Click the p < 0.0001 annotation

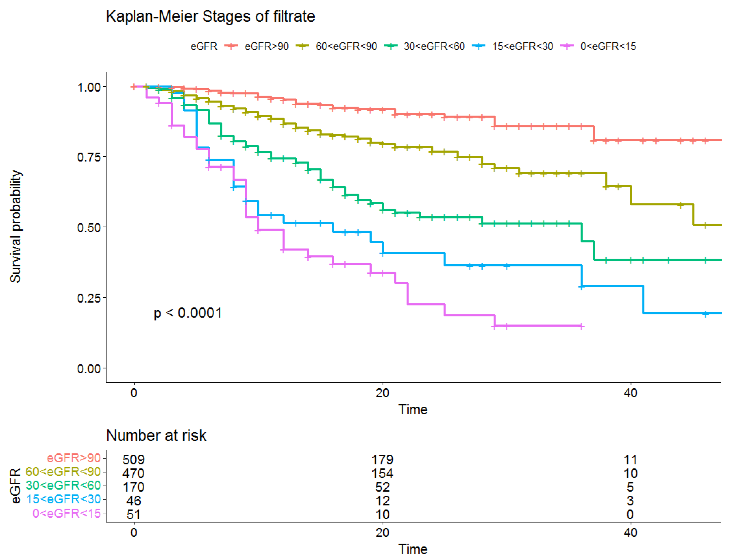pyautogui.click(x=188, y=313)
